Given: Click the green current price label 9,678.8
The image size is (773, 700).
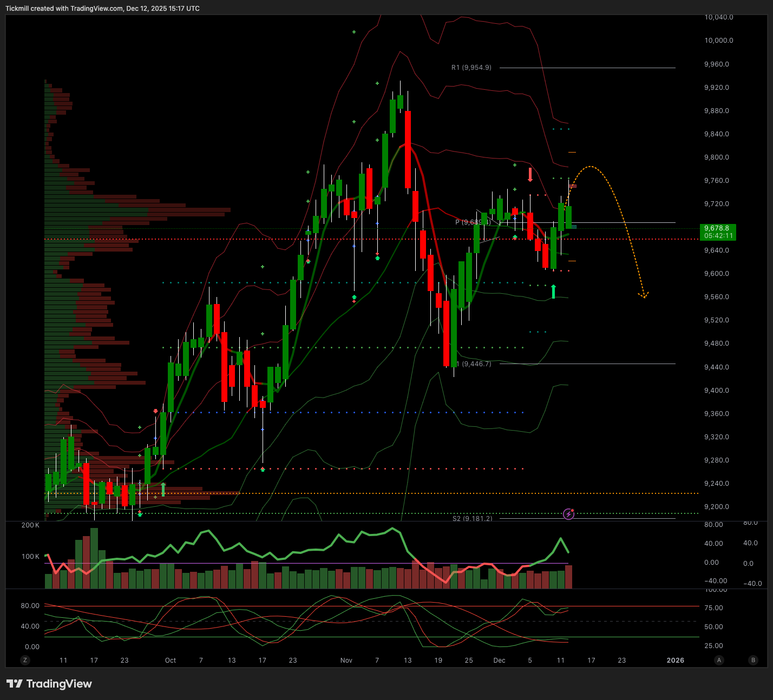Looking at the screenshot, I should click(717, 232).
